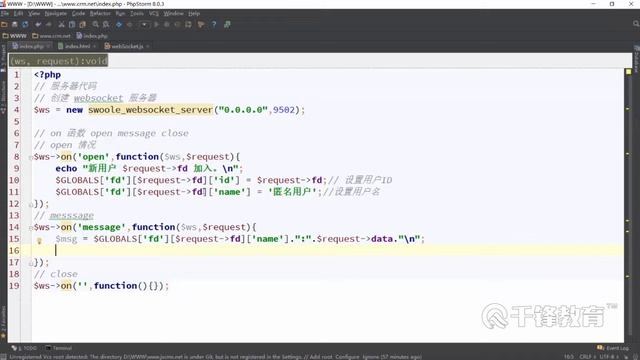The width and height of the screenshot is (640, 360).
Task: Click the Save All toolbar icon
Action: [15, 24]
